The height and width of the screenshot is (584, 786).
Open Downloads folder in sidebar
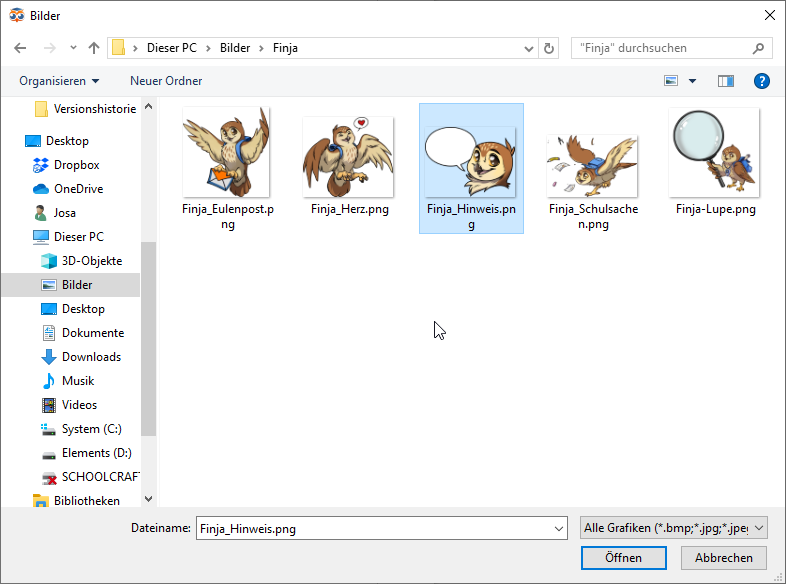click(x=91, y=357)
